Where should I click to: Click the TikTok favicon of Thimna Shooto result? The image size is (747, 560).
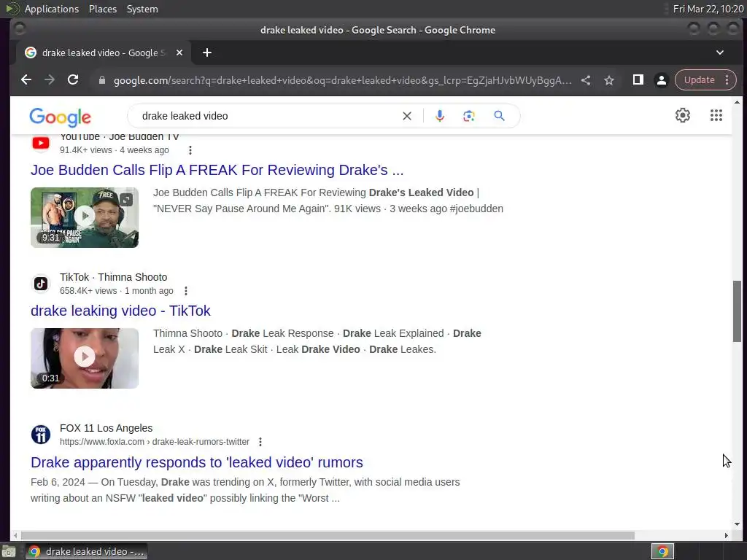click(x=41, y=284)
